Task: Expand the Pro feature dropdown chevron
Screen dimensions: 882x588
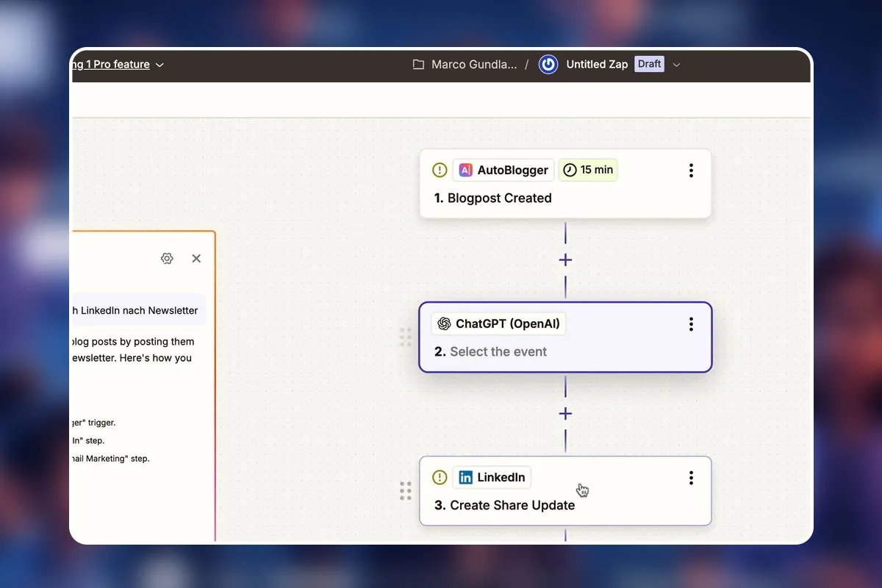Action: 159,65
